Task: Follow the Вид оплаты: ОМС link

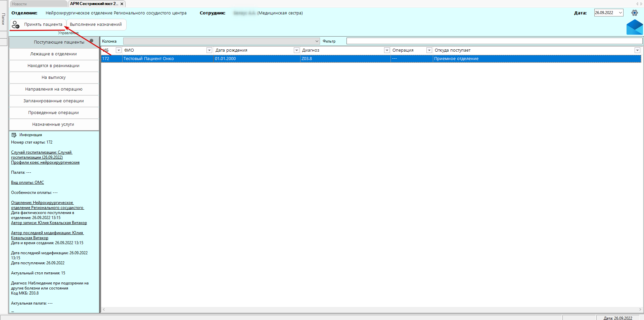Action: tap(28, 182)
